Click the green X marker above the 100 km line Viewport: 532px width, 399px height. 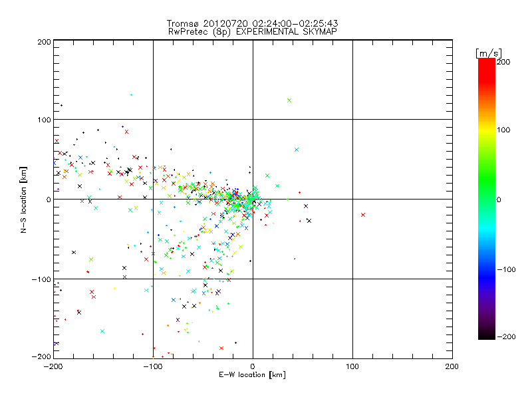(289, 100)
